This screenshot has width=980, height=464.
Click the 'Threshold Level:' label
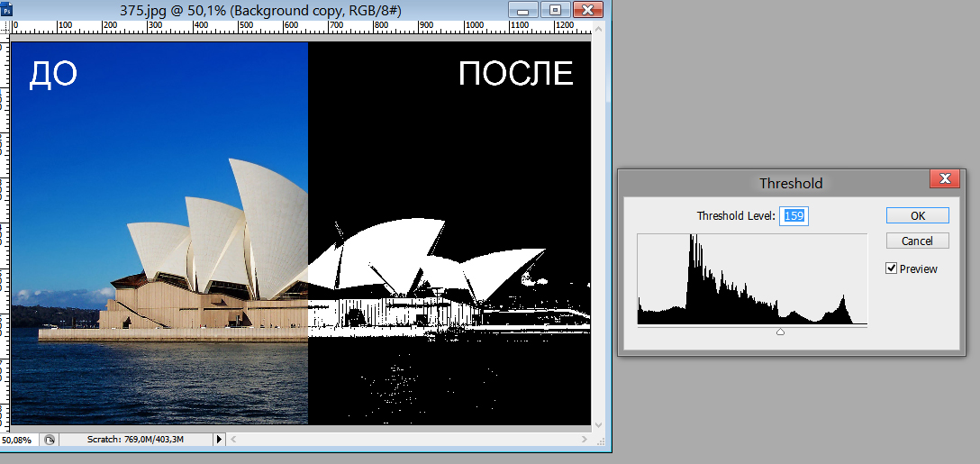736,215
